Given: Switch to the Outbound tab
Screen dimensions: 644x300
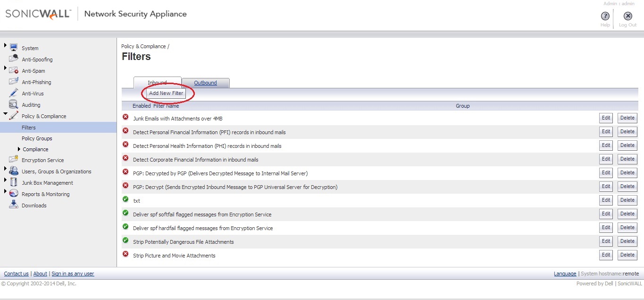Looking at the screenshot, I should tap(205, 83).
